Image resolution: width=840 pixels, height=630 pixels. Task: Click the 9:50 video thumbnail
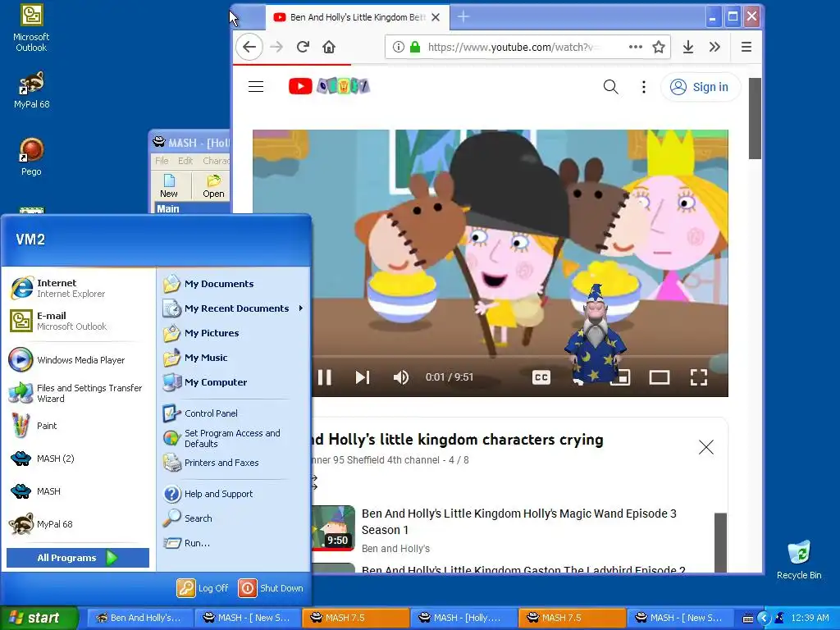(x=333, y=528)
